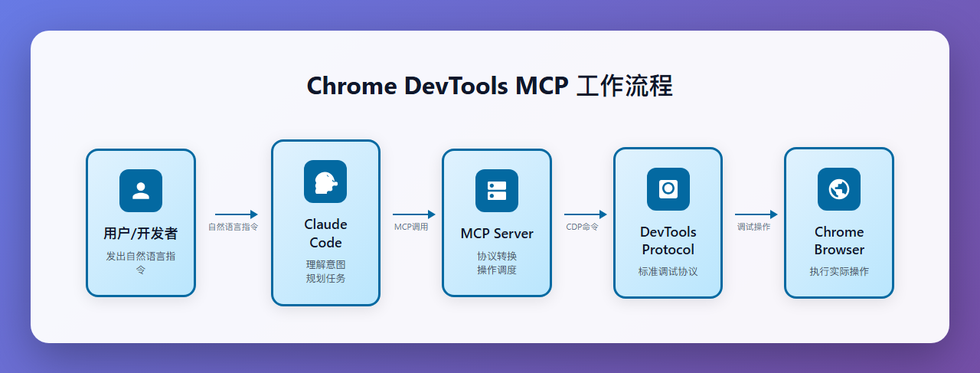The image size is (980, 373).
Task: Select the MCP Server card title
Action: [x=497, y=234]
